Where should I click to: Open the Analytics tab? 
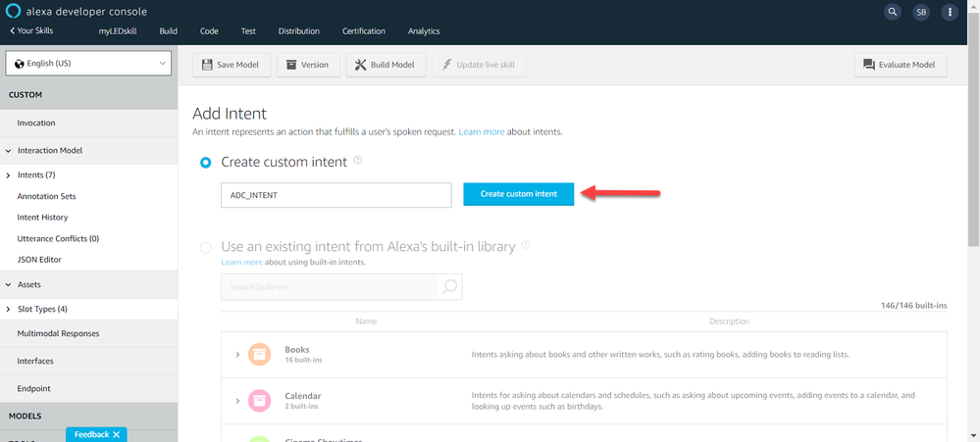[x=424, y=31]
